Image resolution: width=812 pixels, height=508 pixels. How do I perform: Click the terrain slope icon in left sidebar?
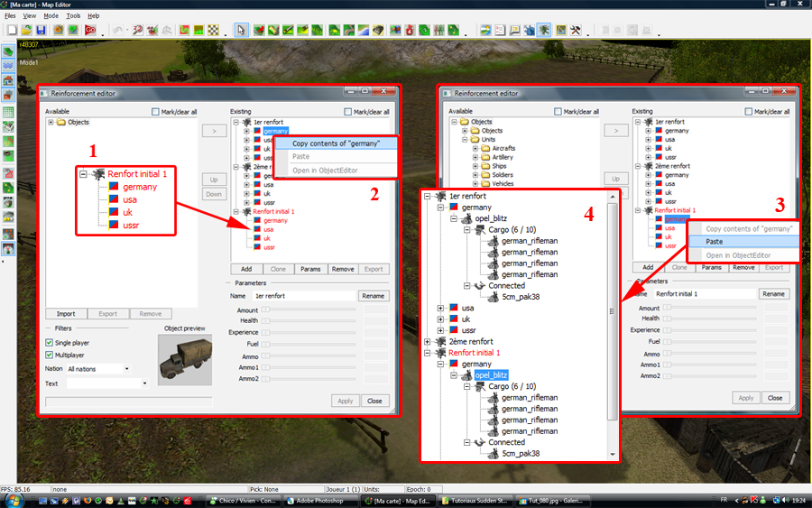coord(8,51)
